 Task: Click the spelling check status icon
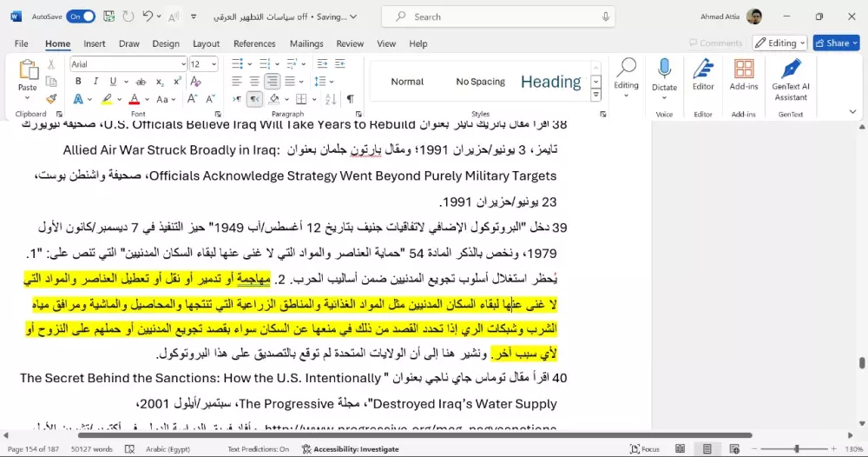(x=129, y=448)
